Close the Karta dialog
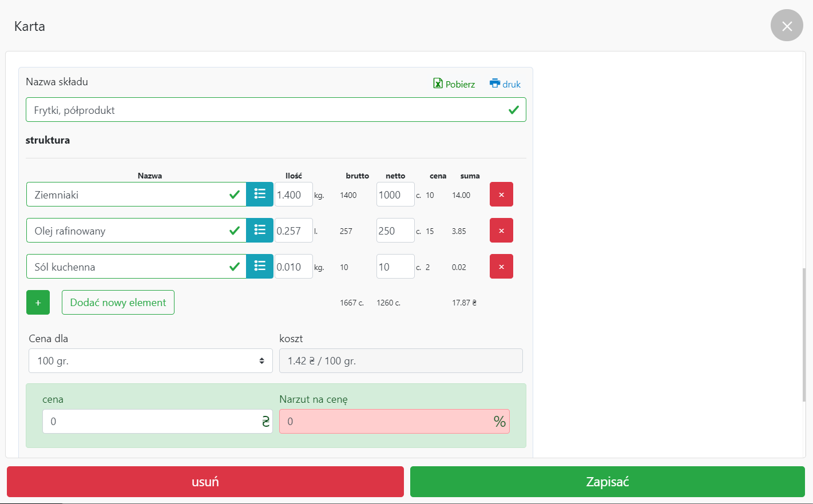The height and width of the screenshot is (504, 813). click(787, 26)
